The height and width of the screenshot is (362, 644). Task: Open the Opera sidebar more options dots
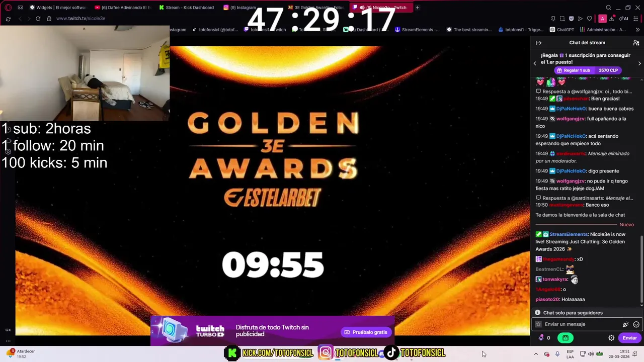(x=8, y=341)
